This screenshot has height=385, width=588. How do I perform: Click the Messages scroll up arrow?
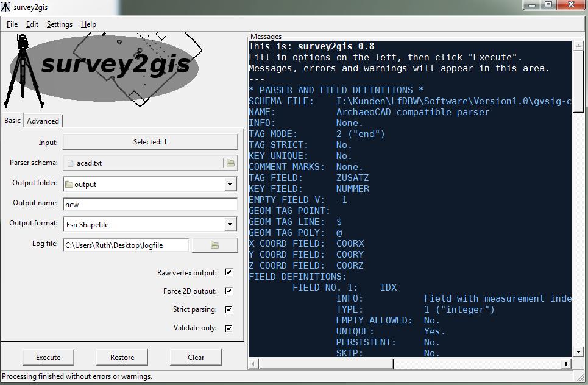point(578,46)
